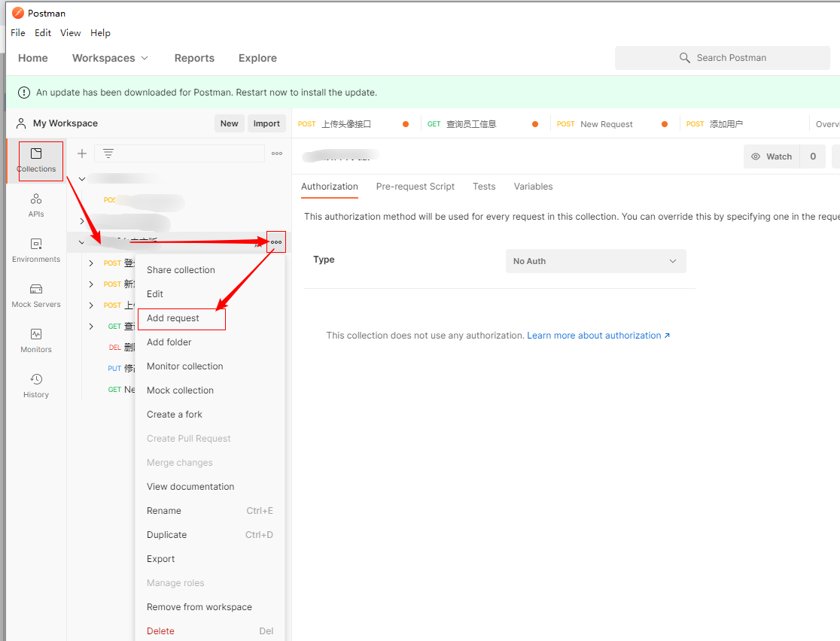840x641 pixels.
Task: Open the Monitors sidebar panel
Action: click(36, 341)
